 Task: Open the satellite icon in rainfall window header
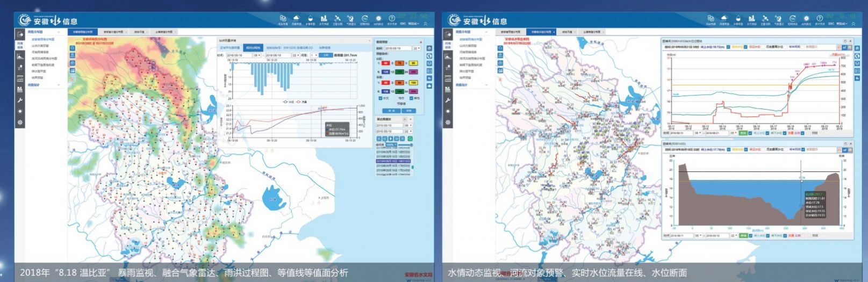point(338,18)
